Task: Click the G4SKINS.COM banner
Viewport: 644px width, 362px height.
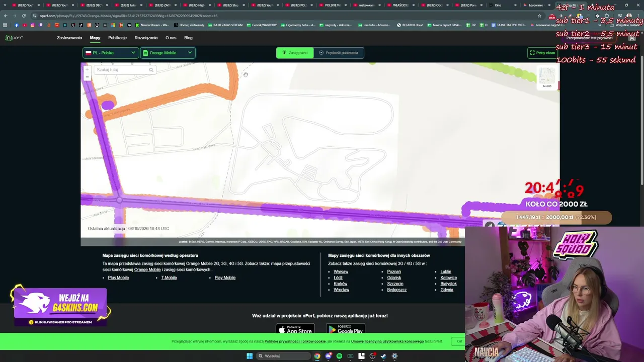Action: (x=60, y=306)
